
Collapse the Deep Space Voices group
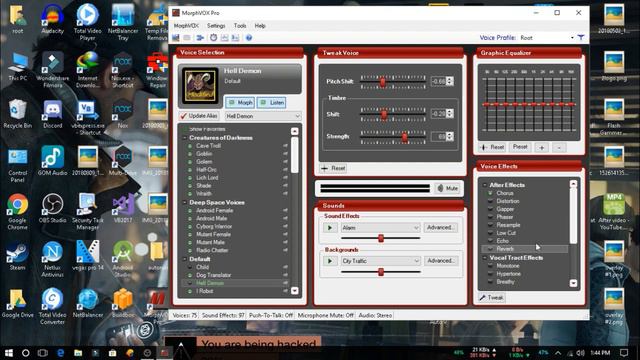[184, 202]
